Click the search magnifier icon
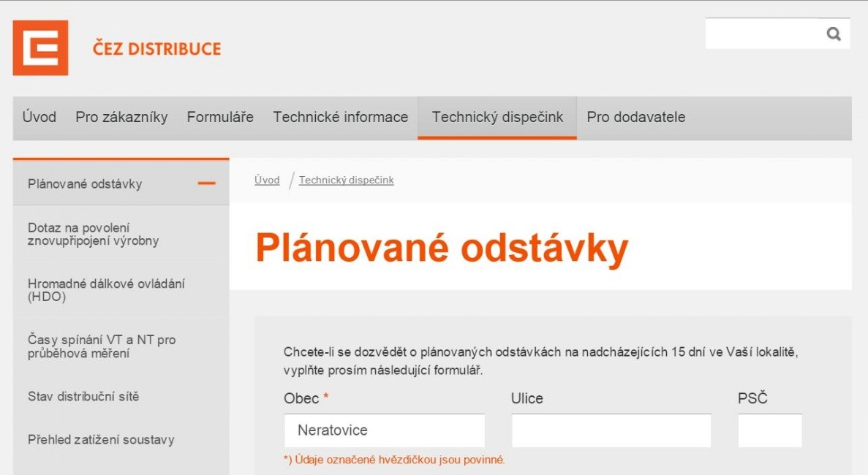Viewport: 868px width, 475px height. tap(833, 34)
